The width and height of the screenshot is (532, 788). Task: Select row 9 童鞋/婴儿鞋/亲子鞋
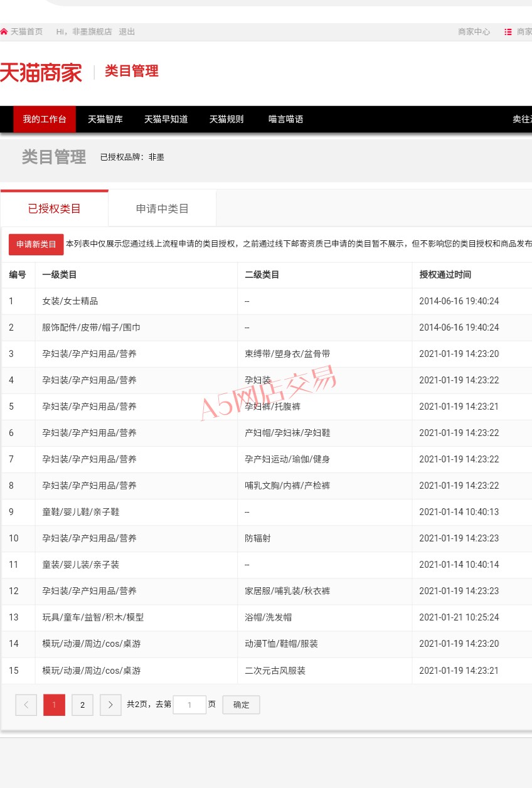267,512
